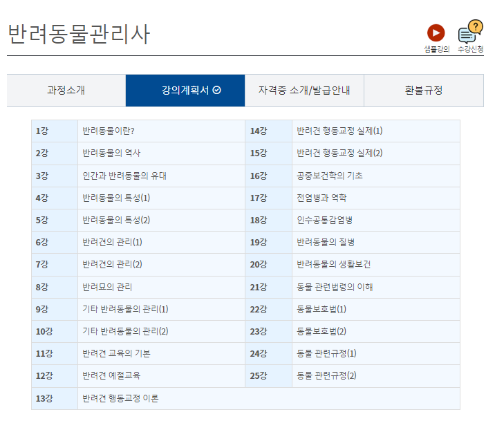Screen dimensions: 504x421
Task: Click lecture 13 반려견 행동교정 이론
Action: click(120, 398)
